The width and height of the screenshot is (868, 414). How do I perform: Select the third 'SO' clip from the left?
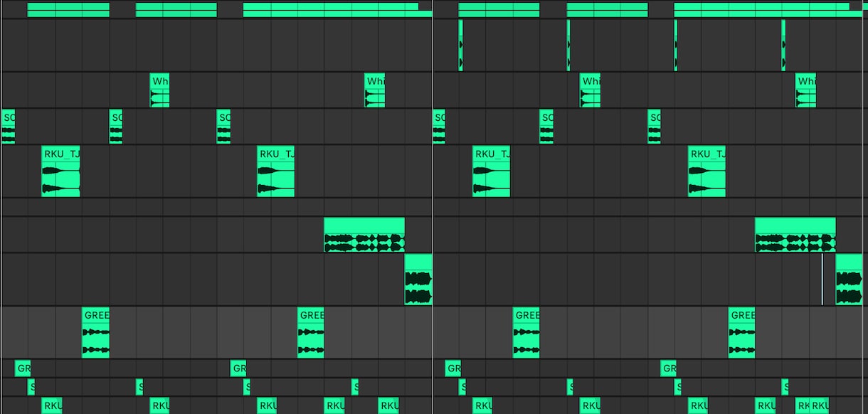point(224,127)
